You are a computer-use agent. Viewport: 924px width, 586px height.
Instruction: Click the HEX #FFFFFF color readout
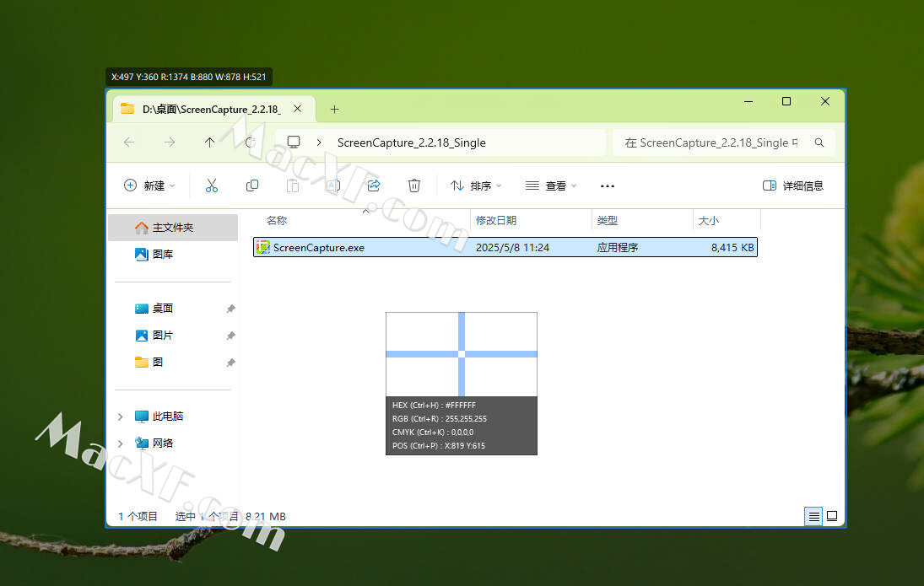click(435, 406)
